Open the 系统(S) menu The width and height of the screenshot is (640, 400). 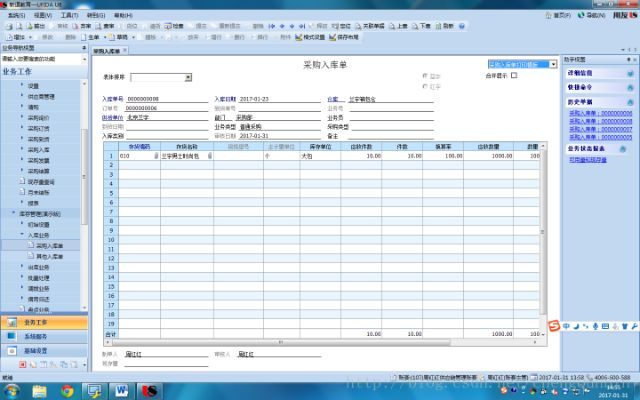[x=16, y=15]
